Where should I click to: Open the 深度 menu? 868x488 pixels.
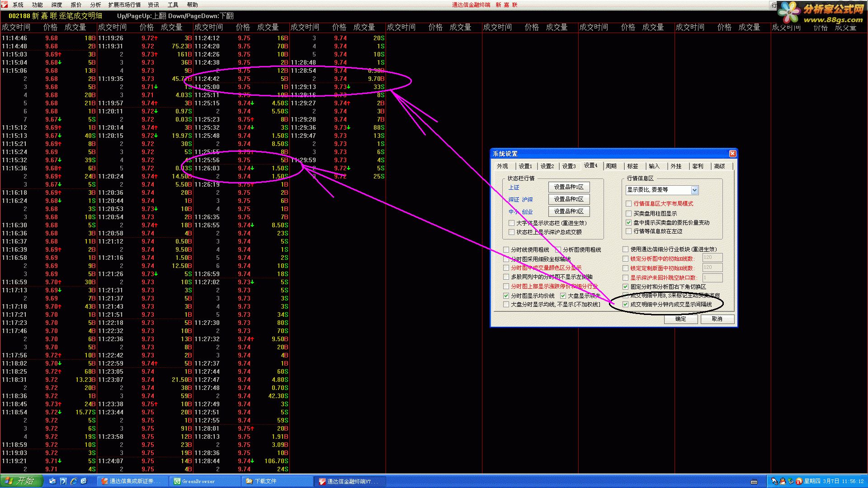(57, 5)
